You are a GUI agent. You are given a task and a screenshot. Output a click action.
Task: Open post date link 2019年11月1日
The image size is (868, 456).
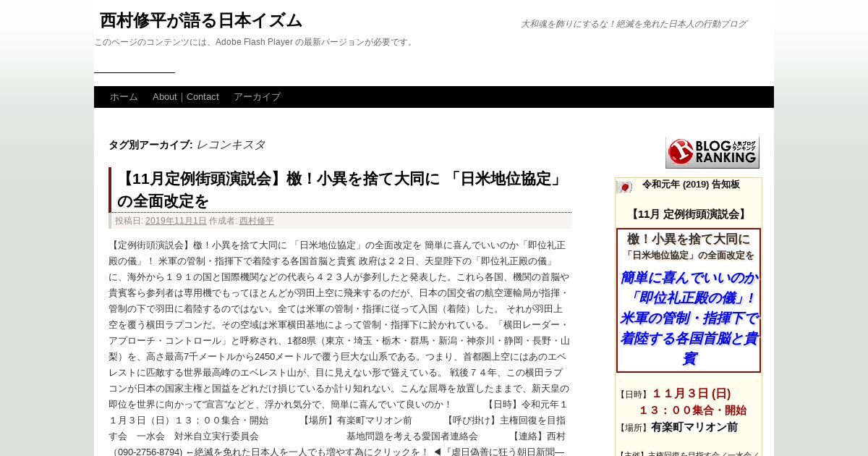point(176,221)
